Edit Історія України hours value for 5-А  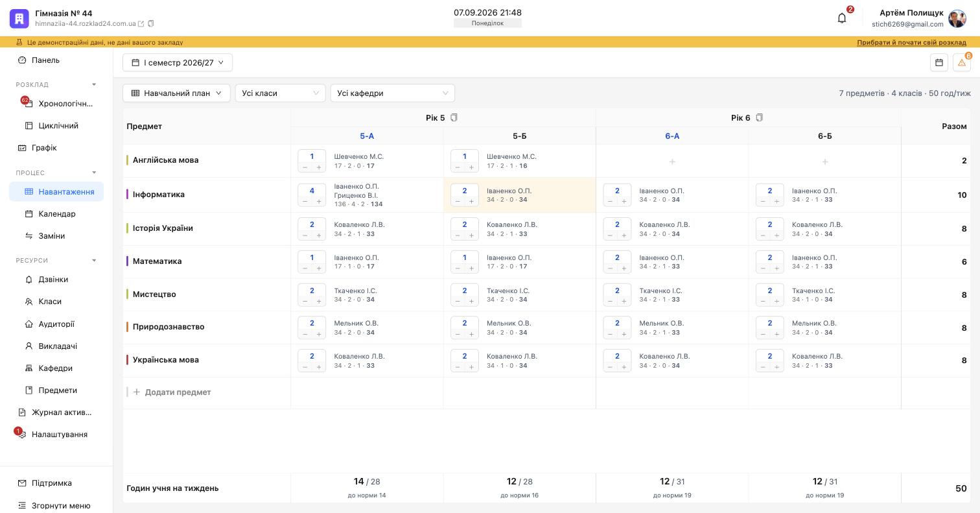pyautogui.click(x=312, y=224)
